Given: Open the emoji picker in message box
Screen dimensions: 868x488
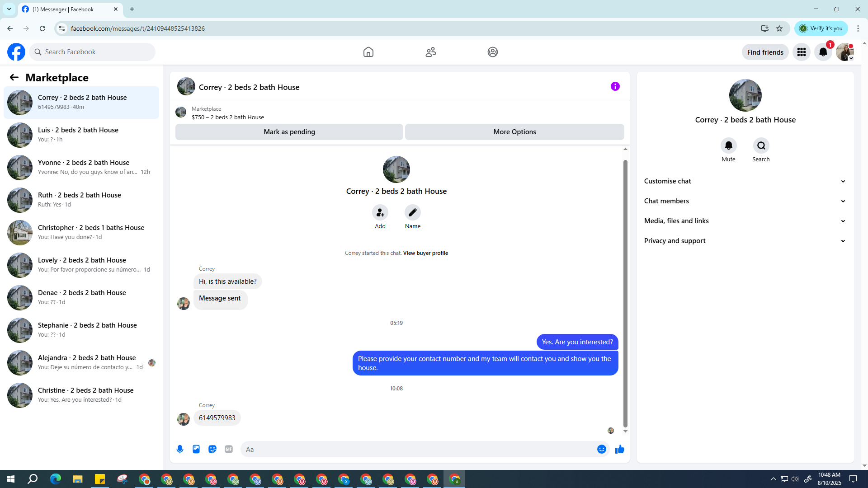Looking at the screenshot, I should coord(601,449).
